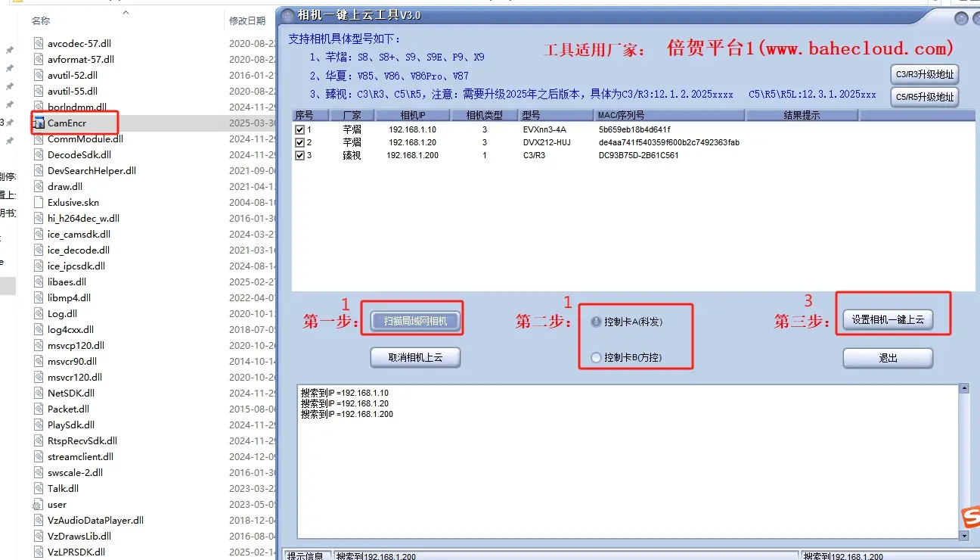Click the 扫描局域网相机 scan button
The height and width of the screenshot is (560, 980).
point(415,320)
